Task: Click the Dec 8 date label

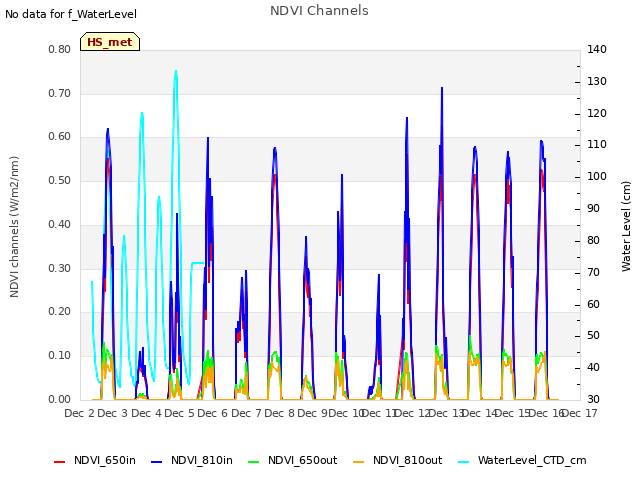Action: click(x=279, y=413)
